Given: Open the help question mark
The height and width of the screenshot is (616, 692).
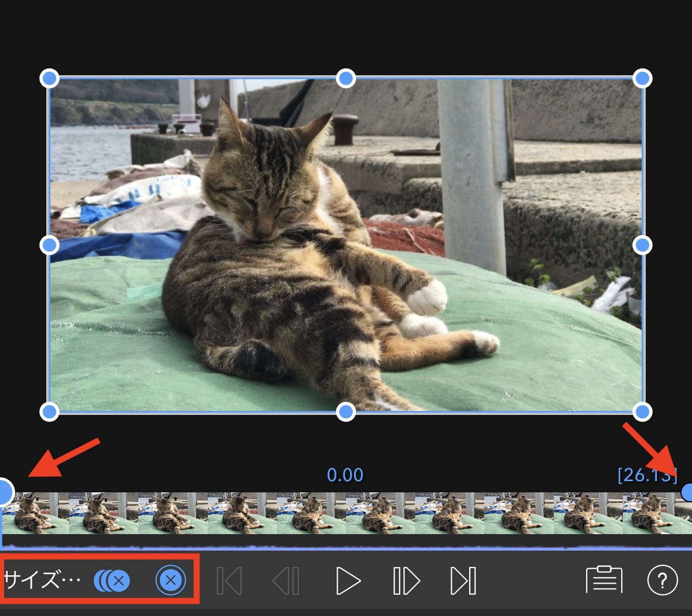Looking at the screenshot, I should [662, 580].
